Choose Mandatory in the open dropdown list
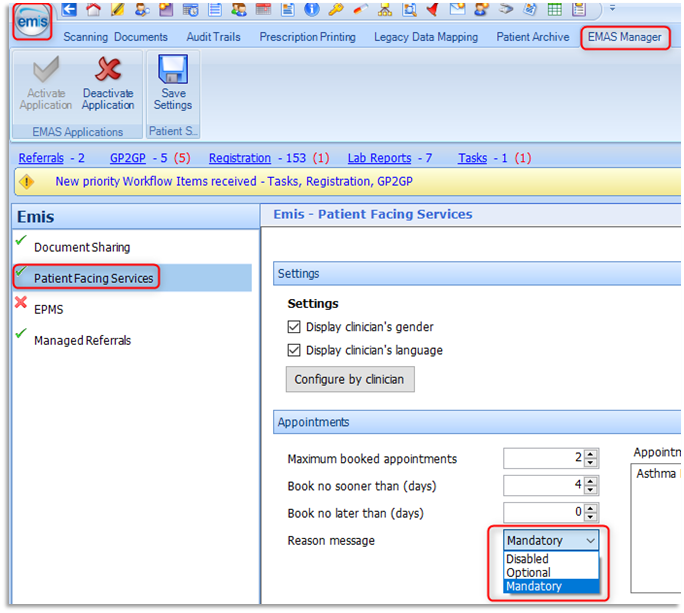Image resolution: width=684 pixels, height=613 pixels. click(x=551, y=586)
